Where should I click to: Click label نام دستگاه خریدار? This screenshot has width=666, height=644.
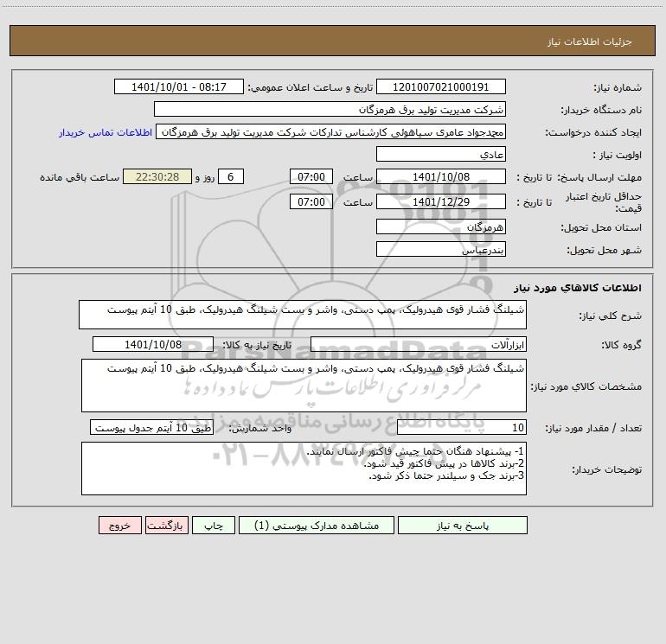pos(601,110)
